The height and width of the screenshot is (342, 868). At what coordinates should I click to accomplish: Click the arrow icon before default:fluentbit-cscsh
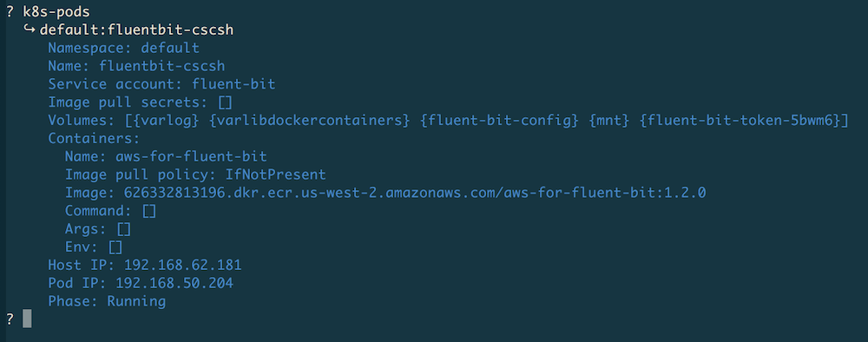30,29
